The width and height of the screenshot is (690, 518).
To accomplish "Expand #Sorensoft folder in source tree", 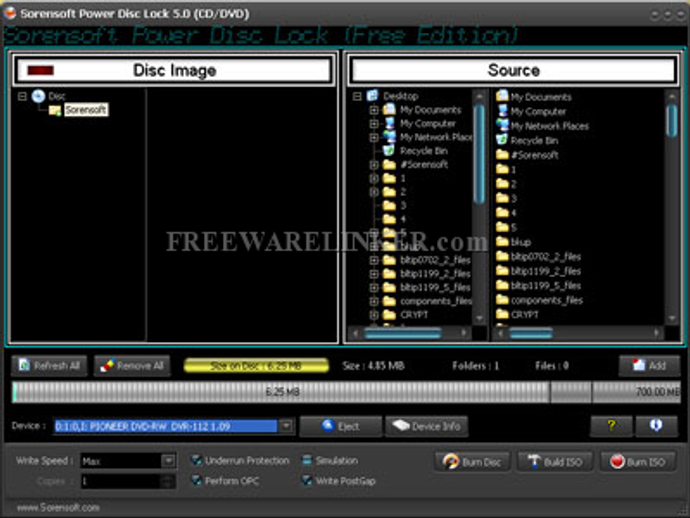I will 374,165.
